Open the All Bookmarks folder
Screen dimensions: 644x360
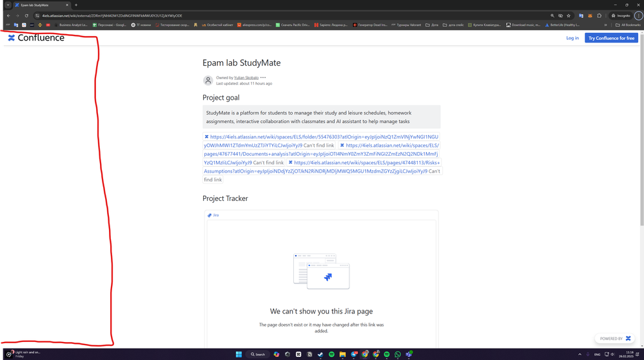tap(628, 25)
